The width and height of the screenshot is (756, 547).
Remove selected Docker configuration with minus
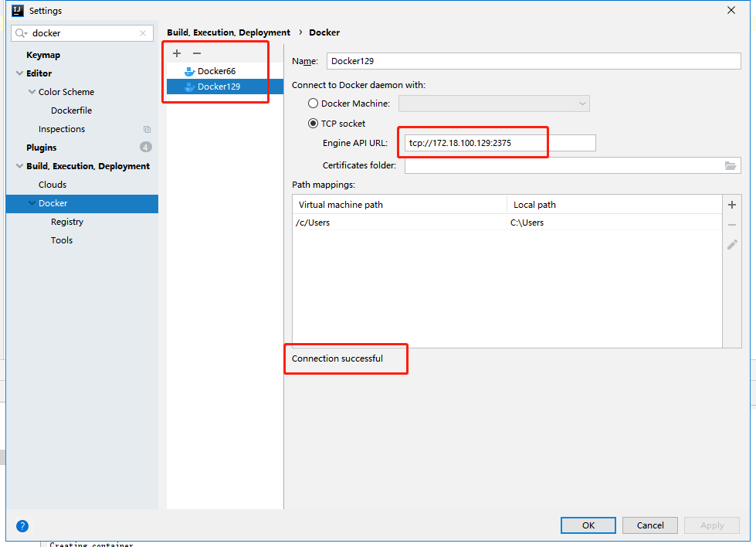(x=197, y=53)
